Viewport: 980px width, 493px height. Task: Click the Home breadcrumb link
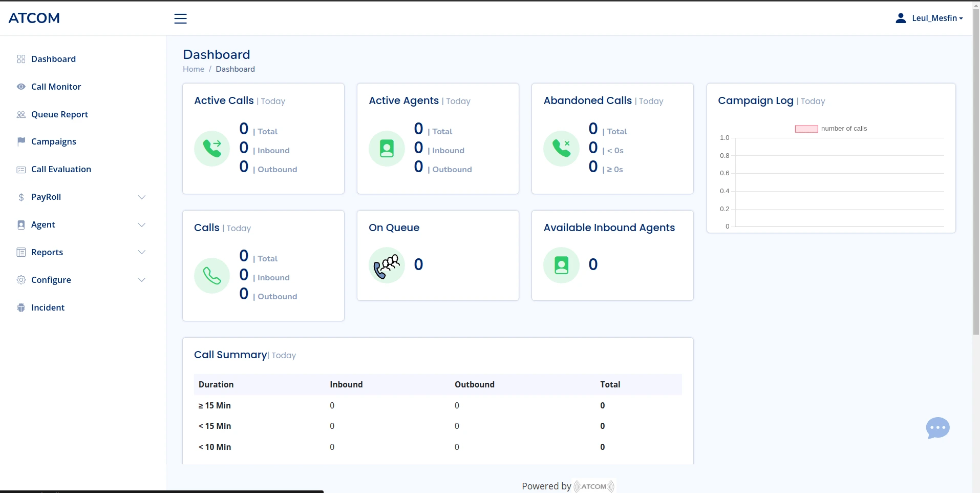coord(194,69)
